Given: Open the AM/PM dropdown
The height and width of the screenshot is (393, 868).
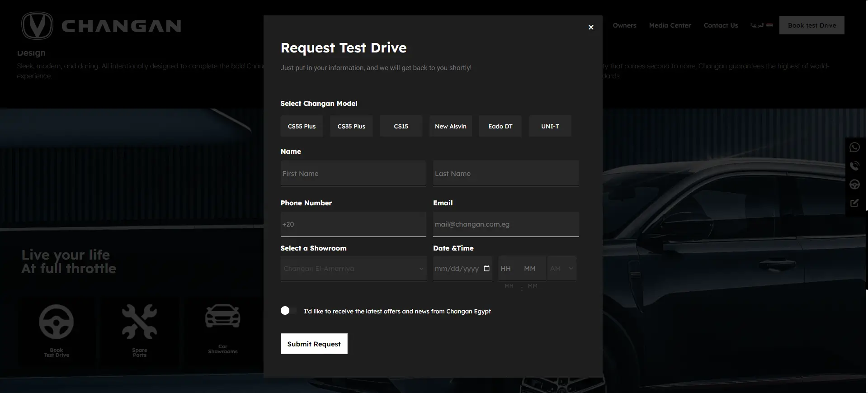Looking at the screenshot, I should pos(562,269).
